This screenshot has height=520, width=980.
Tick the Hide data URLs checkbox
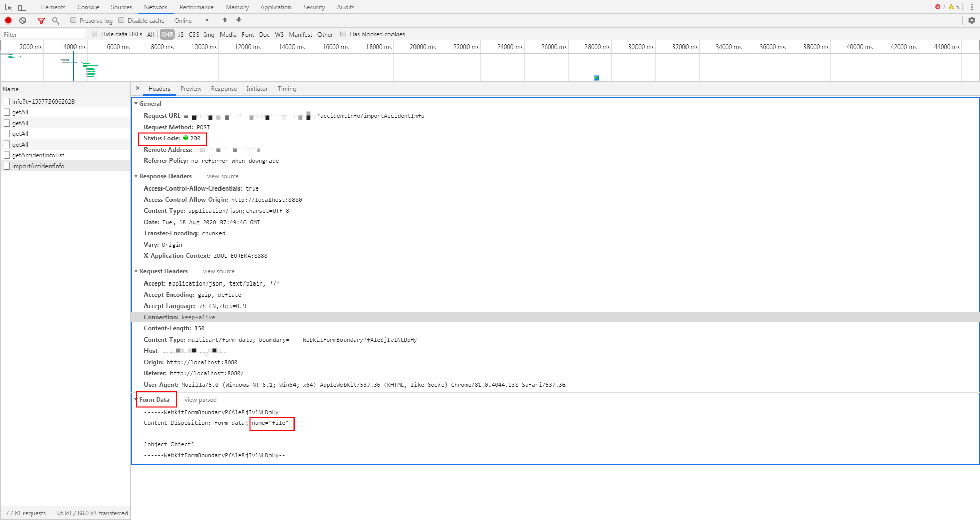tap(94, 34)
